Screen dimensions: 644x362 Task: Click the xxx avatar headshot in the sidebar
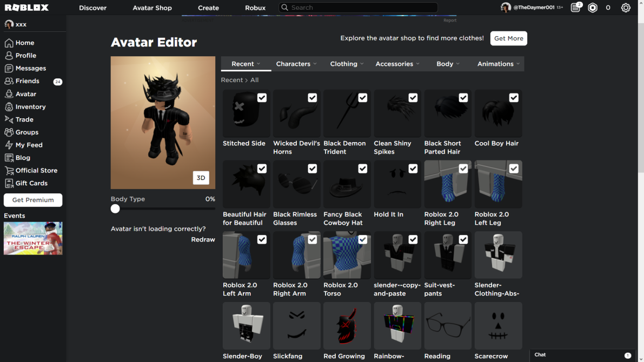pyautogui.click(x=9, y=24)
